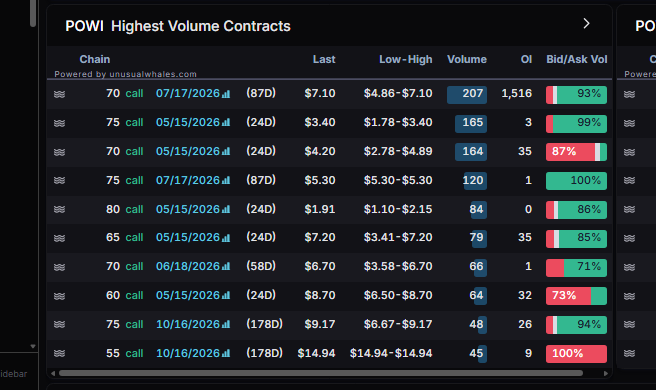This screenshot has height=390, width=656.
Task: Open 07/17/2026 expiry link for 75 call
Action: [188, 180]
